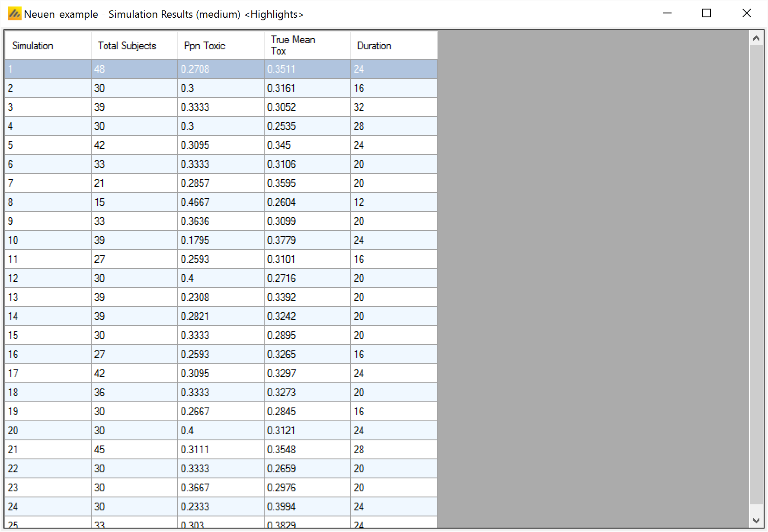Viewport: 768px width, 532px height.
Task: Click Total Subjects cell 45 in row 21
Action: tap(134, 450)
